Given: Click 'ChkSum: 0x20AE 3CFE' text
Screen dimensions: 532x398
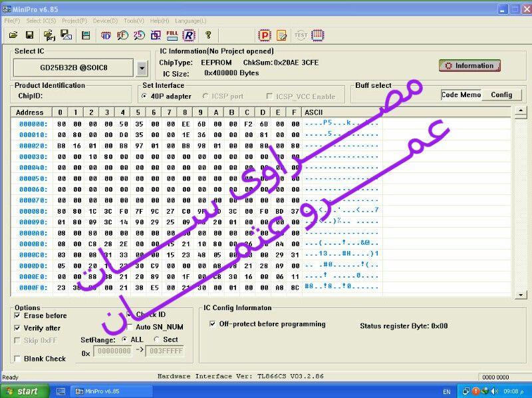Looking at the screenshot, I should coord(281,63).
